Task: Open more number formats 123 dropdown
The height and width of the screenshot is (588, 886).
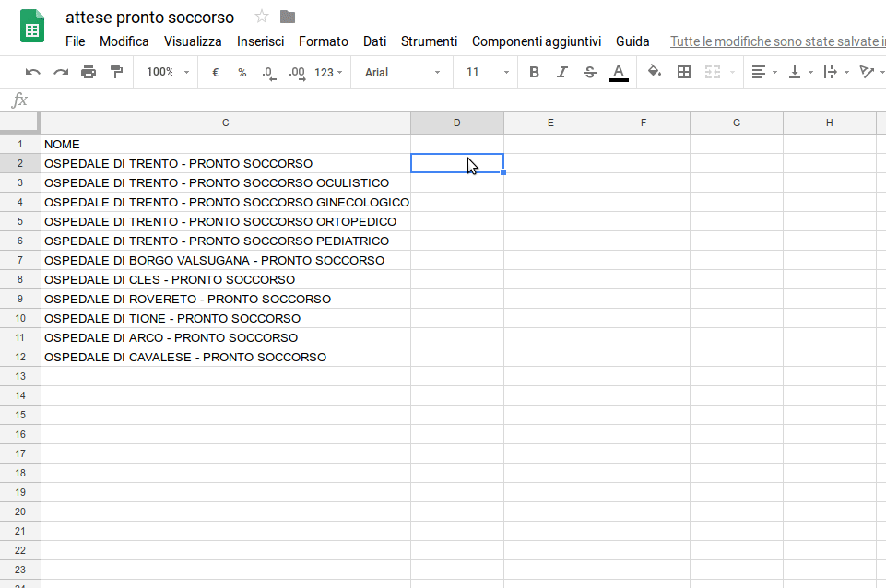Action: coord(328,72)
